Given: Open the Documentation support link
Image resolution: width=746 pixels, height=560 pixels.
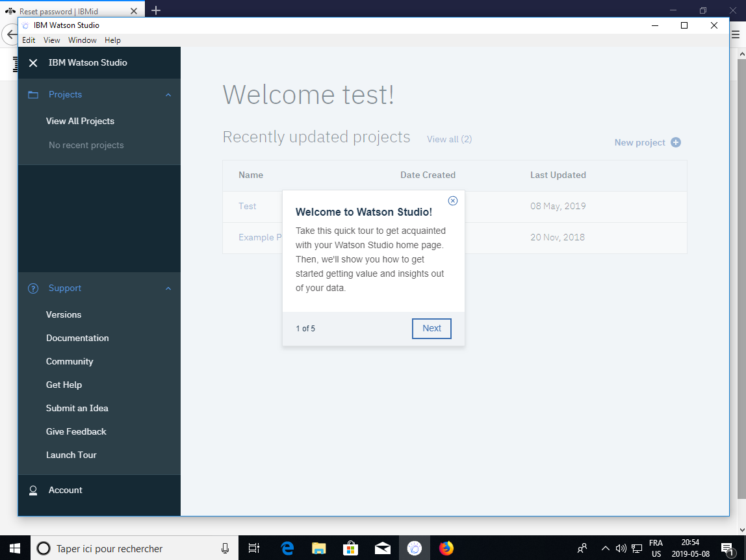Looking at the screenshot, I should click(x=77, y=338).
